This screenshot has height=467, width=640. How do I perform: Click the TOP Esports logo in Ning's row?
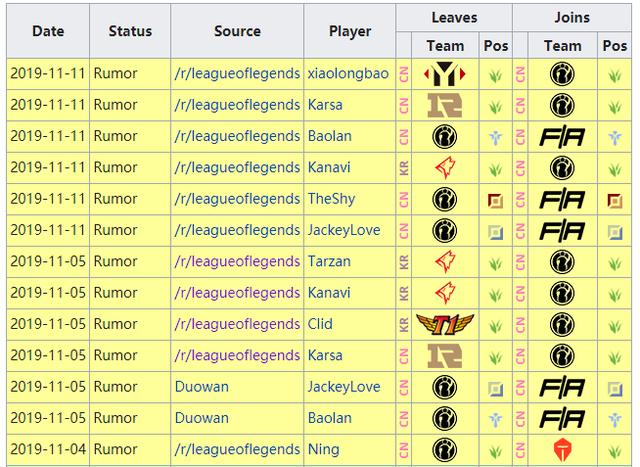click(562, 450)
